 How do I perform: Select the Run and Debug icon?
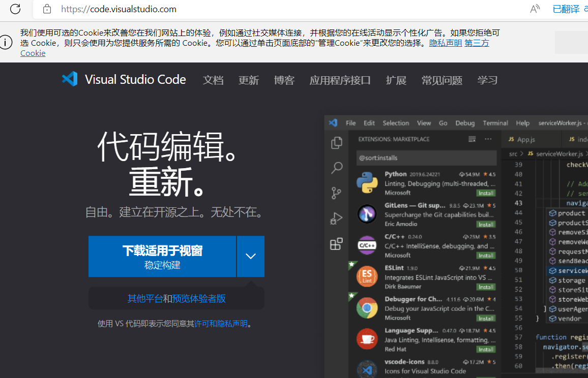pos(336,218)
